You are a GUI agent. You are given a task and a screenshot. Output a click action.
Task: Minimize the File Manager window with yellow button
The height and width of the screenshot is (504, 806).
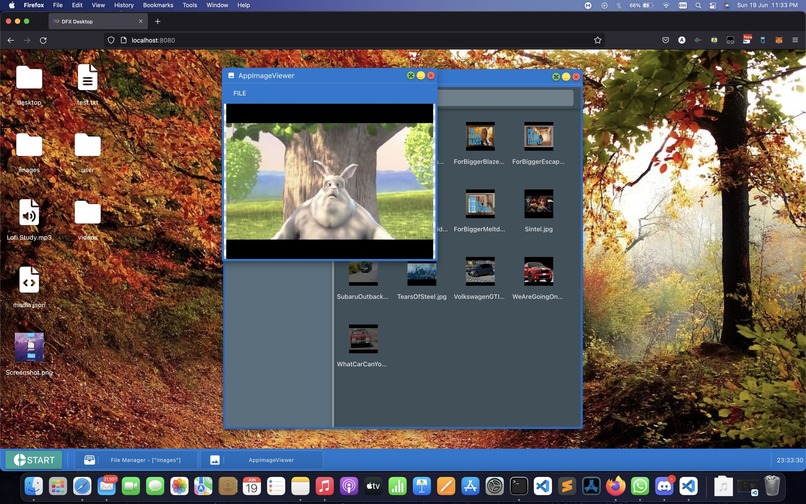(x=566, y=77)
